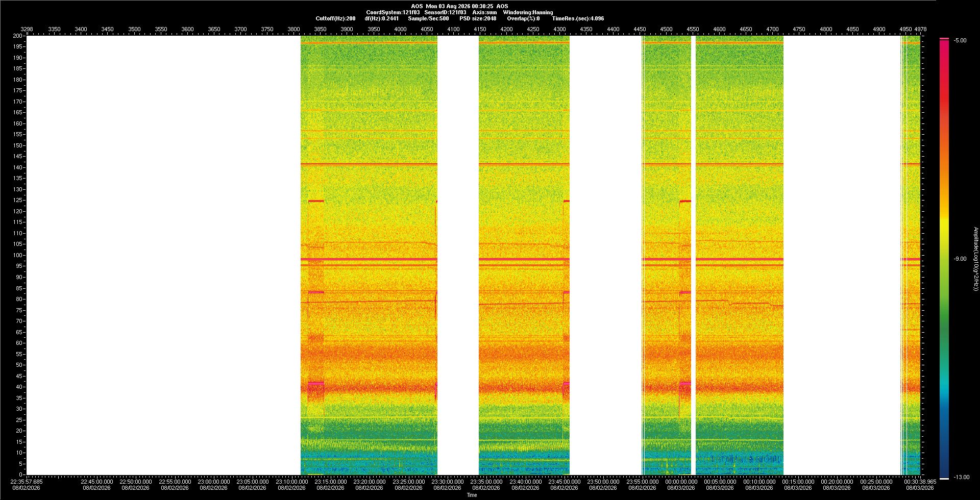Click the Overlap(%):0 parameter text
980x500 pixels.
coord(523,18)
